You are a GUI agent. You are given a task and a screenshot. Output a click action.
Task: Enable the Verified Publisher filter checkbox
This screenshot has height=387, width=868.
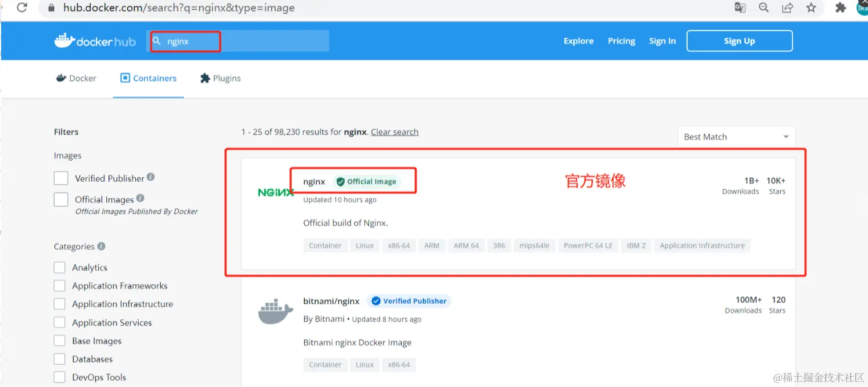61,178
